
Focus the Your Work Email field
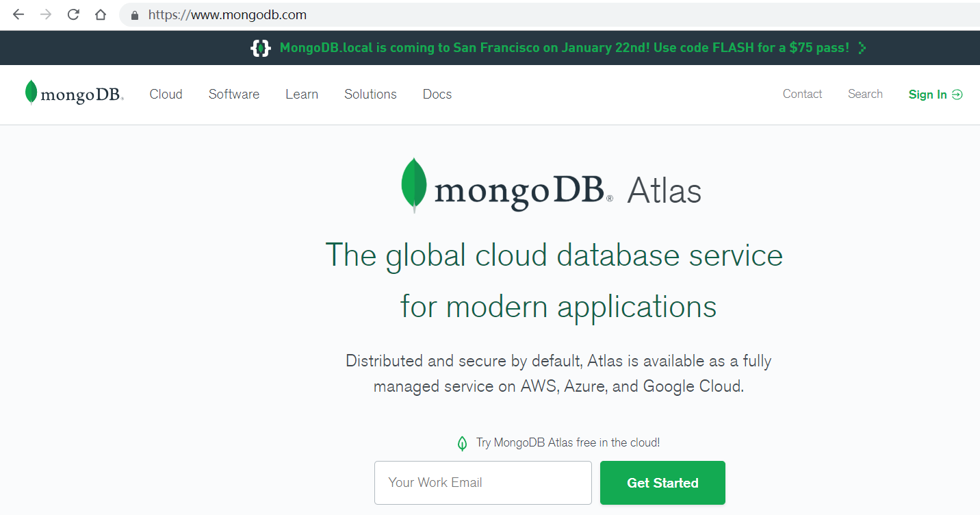coord(483,483)
